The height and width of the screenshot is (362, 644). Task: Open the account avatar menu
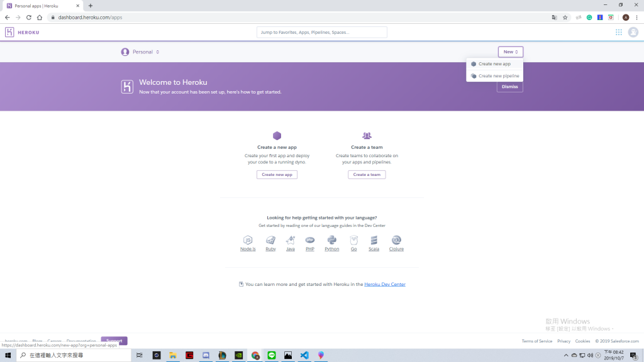click(633, 32)
